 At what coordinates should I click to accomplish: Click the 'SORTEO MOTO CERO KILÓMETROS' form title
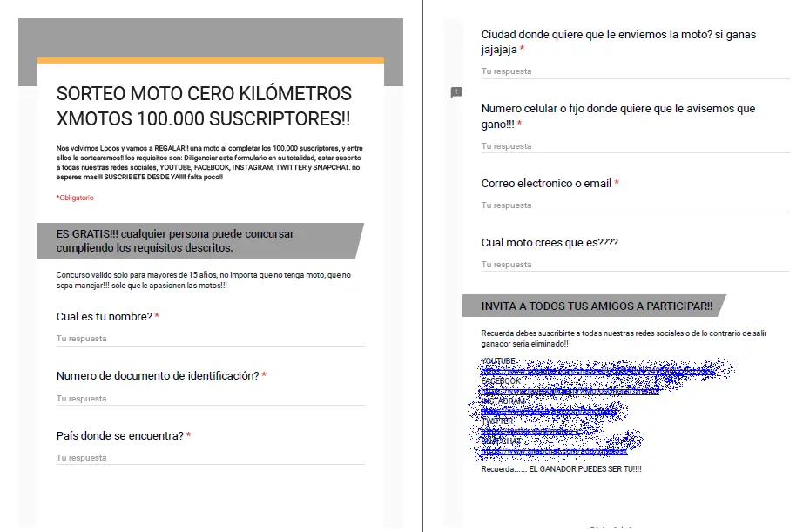(x=204, y=106)
